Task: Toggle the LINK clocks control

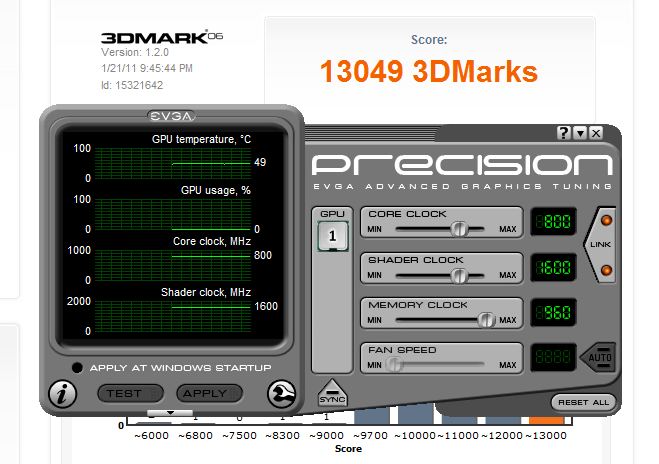Action: (x=600, y=244)
